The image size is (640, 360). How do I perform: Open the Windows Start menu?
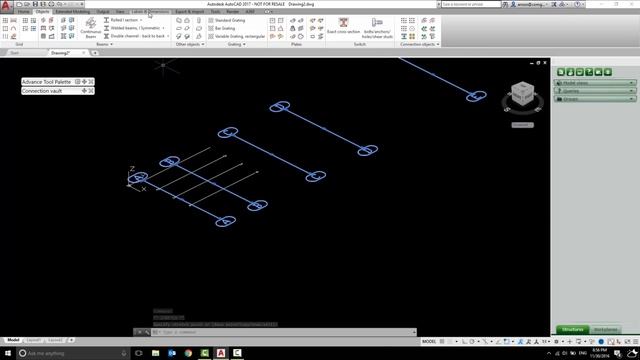coord(8,353)
